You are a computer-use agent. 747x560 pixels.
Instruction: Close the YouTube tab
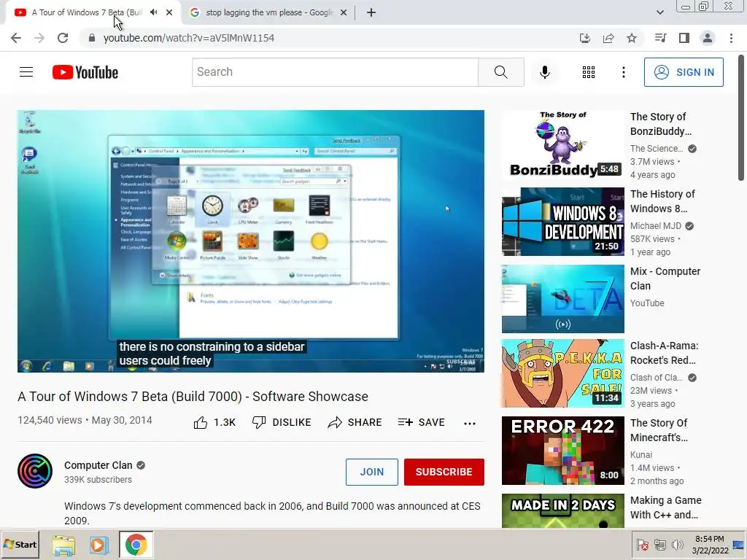[169, 12]
